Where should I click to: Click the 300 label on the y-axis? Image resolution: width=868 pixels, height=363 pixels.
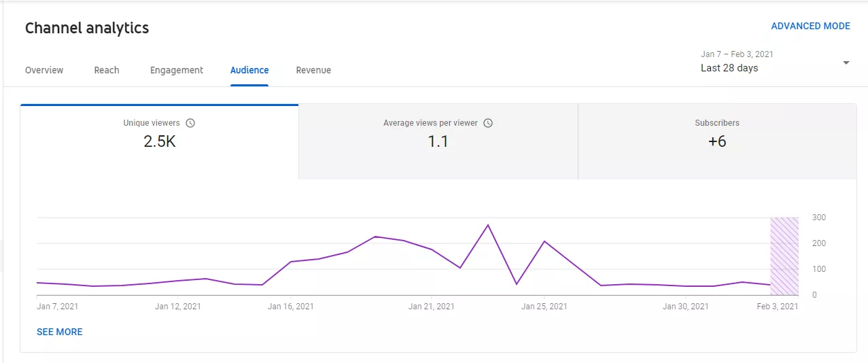click(819, 218)
